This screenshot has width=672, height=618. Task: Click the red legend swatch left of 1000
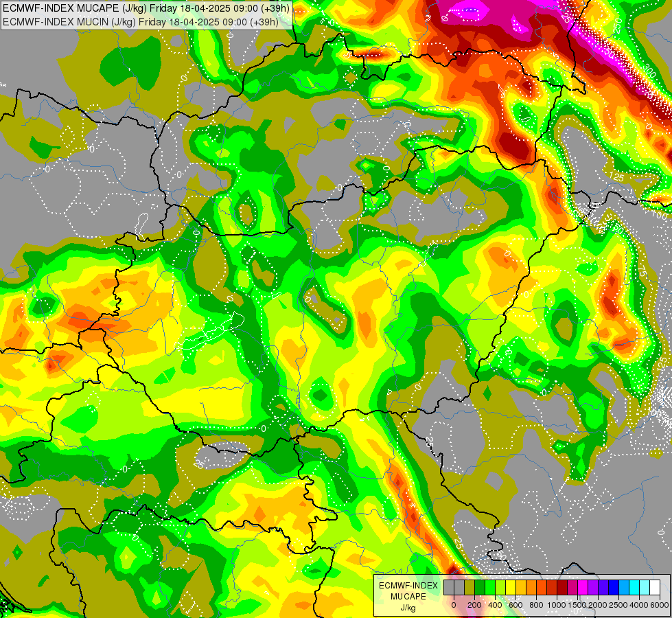(x=552, y=588)
